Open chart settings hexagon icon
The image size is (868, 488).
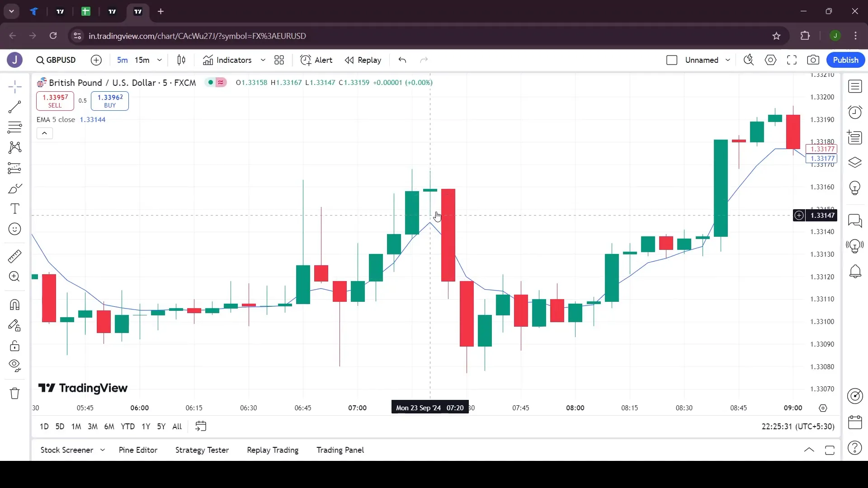pyautogui.click(x=770, y=60)
